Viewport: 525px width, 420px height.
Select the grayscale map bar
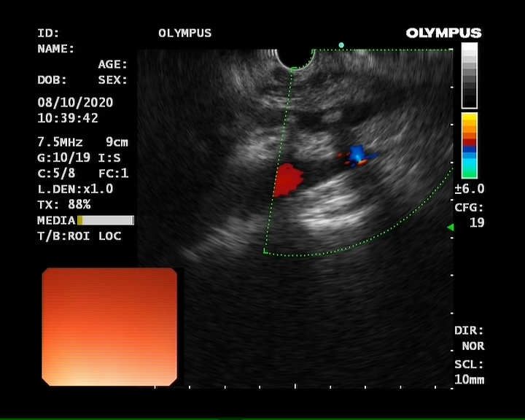point(470,75)
